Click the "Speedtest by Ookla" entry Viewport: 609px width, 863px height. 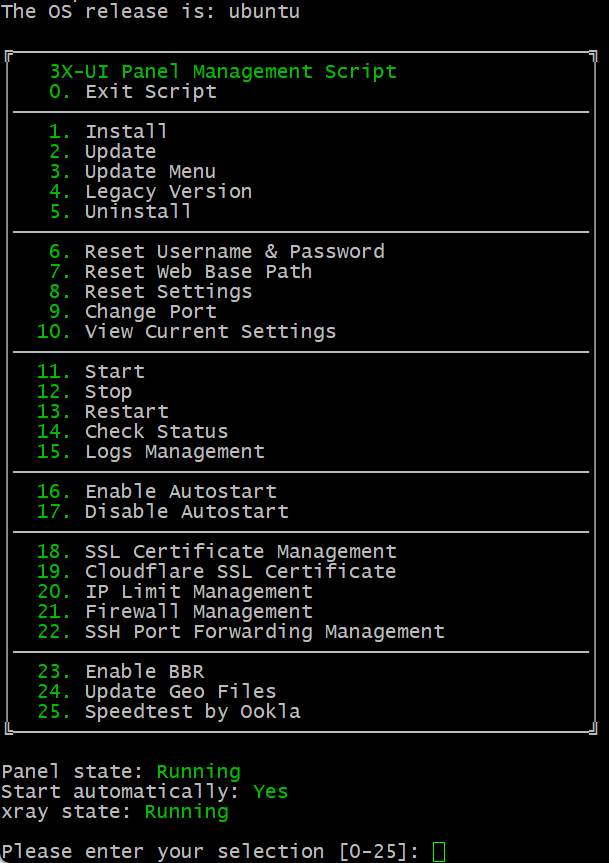[192, 712]
